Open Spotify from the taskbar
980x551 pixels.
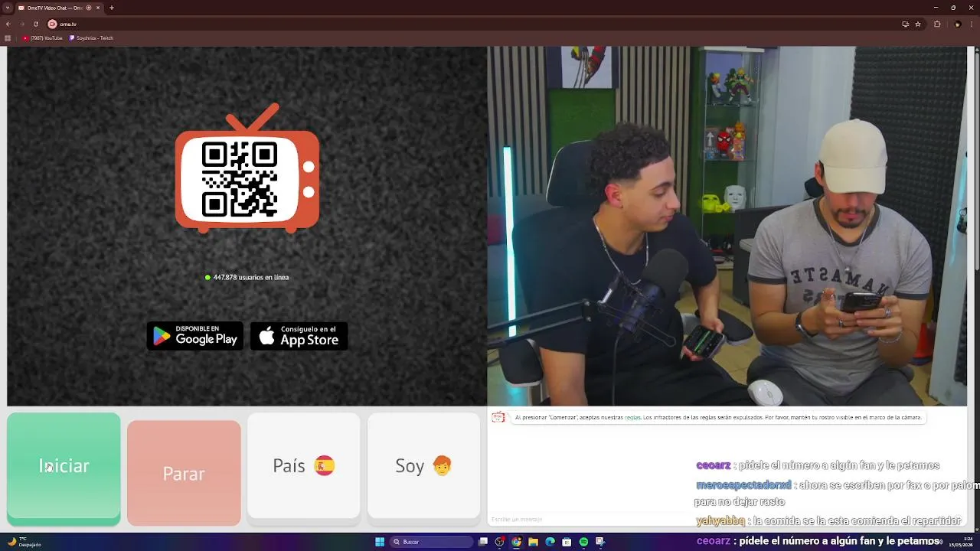583,542
